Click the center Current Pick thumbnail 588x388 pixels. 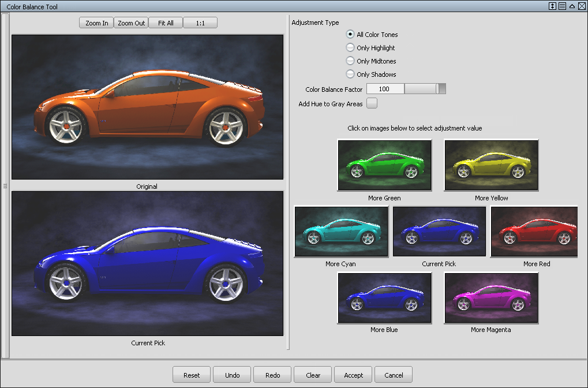click(439, 231)
